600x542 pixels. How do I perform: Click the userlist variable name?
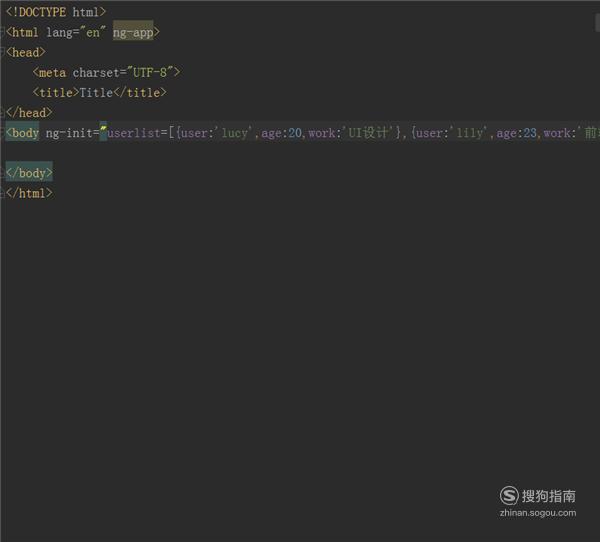(x=134, y=133)
